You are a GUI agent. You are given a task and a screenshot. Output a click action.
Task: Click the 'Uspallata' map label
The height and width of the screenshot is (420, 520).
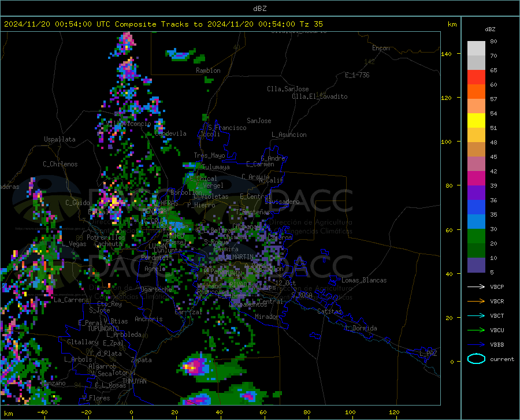click(60, 139)
